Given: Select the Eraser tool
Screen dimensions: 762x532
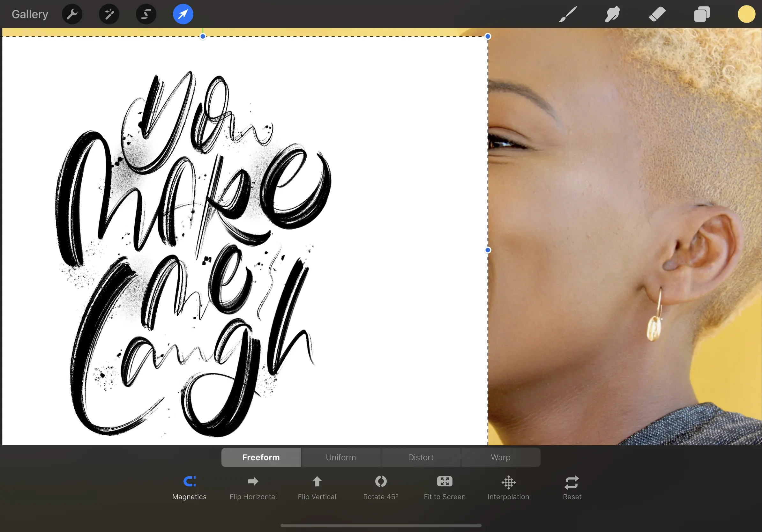Looking at the screenshot, I should point(655,14).
